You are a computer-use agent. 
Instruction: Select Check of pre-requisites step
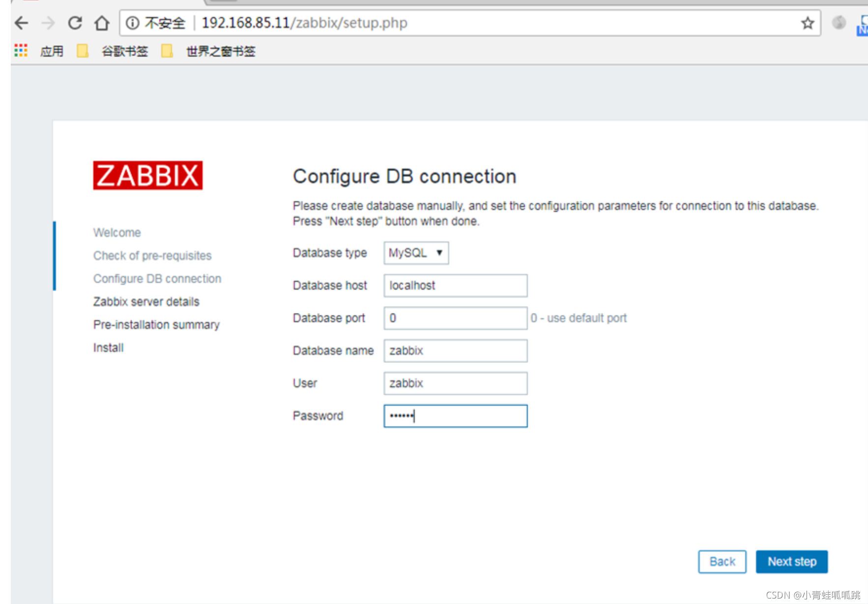(x=152, y=256)
